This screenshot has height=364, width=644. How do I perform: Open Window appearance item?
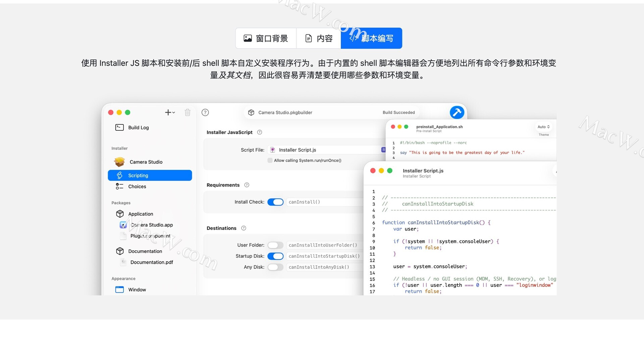(137, 290)
